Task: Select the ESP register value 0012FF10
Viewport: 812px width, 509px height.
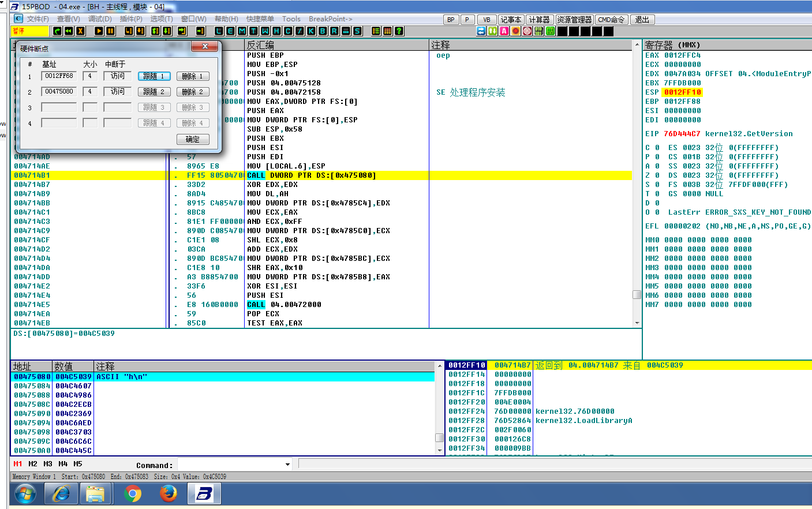Action: click(x=683, y=92)
